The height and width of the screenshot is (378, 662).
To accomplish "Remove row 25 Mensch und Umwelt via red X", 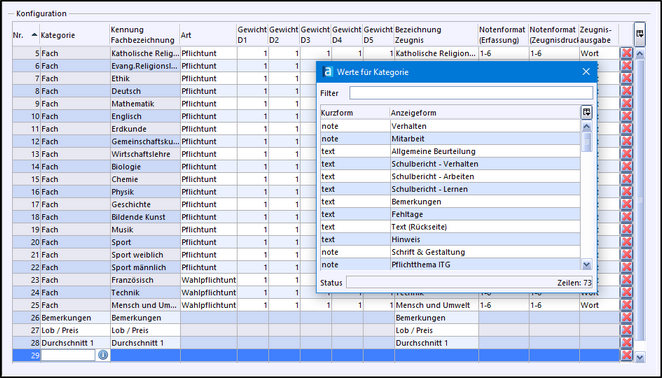I will pyautogui.click(x=626, y=305).
